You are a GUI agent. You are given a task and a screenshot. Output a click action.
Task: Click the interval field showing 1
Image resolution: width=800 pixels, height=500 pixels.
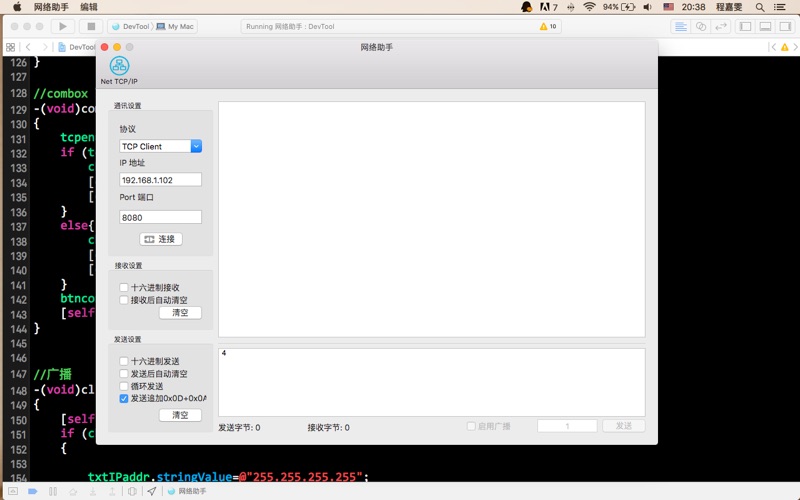567,426
